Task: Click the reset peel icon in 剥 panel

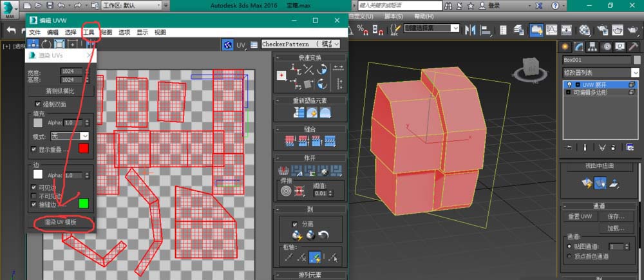Action: pos(323,236)
